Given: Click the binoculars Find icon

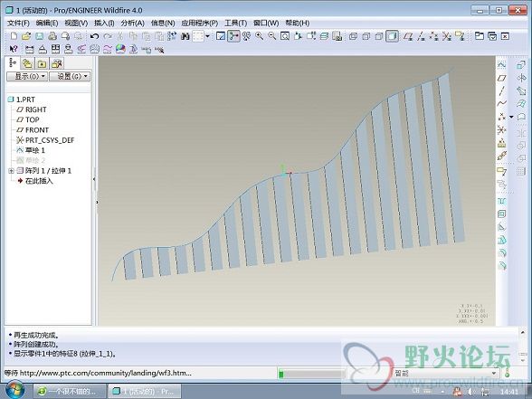Looking at the screenshot, I should [x=185, y=36].
